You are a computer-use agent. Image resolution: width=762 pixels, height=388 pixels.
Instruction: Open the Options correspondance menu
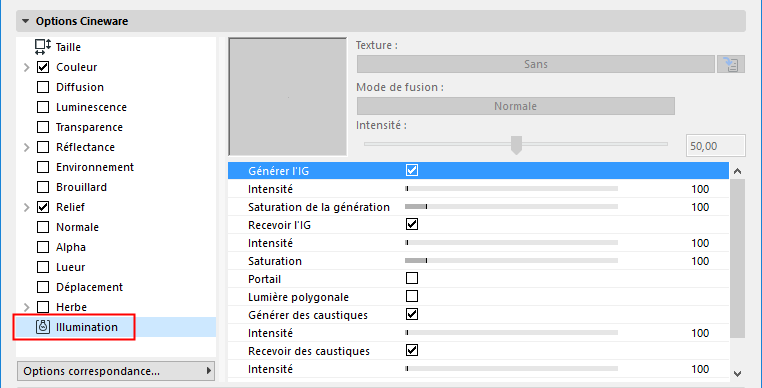116,371
